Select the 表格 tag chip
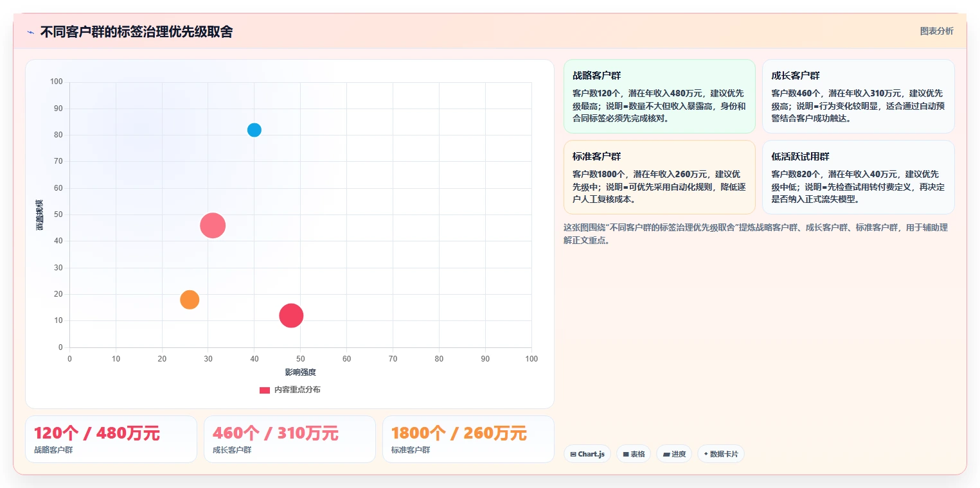Image resolution: width=980 pixels, height=488 pixels. click(x=634, y=454)
